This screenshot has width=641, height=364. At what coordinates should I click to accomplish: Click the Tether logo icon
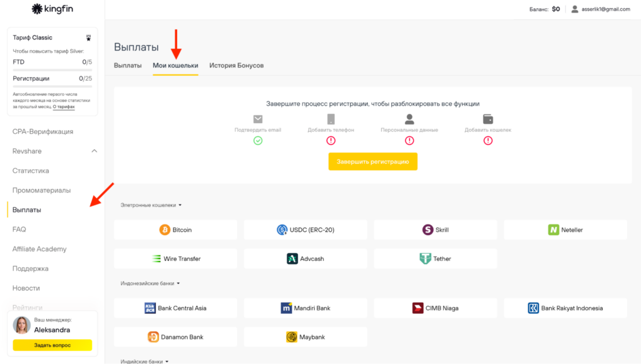[425, 258]
